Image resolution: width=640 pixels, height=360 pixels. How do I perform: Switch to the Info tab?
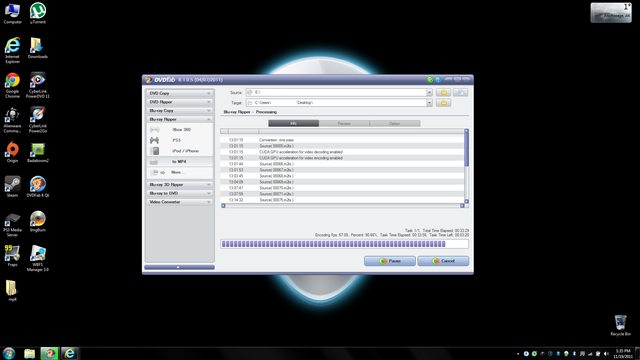coord(293,123)
